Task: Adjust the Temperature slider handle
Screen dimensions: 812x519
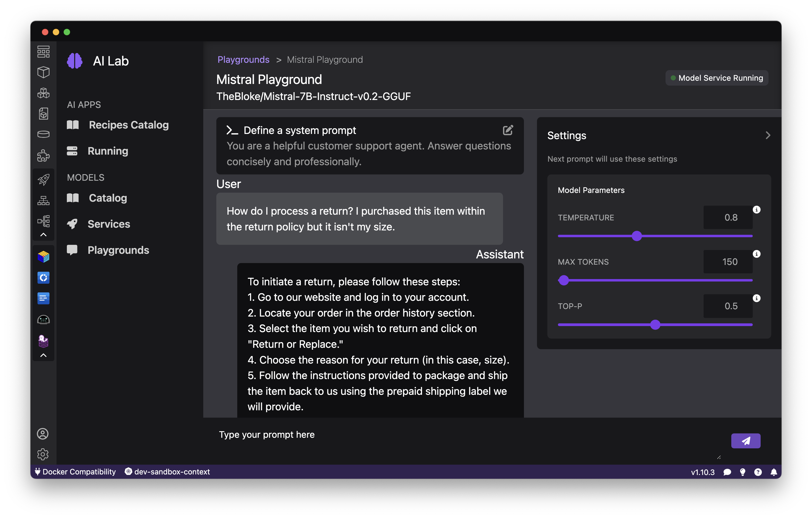Action: pos(637,236)
